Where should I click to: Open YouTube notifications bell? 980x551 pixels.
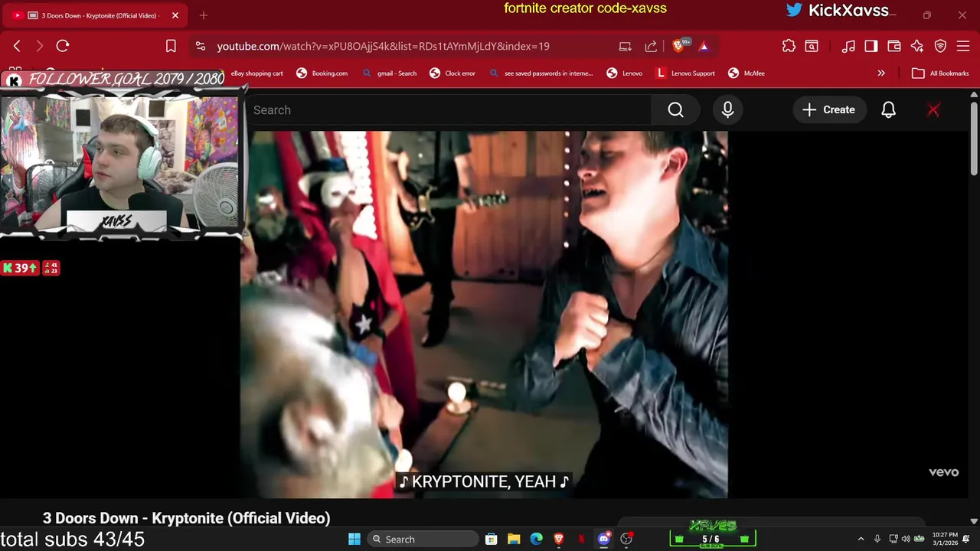888,110
